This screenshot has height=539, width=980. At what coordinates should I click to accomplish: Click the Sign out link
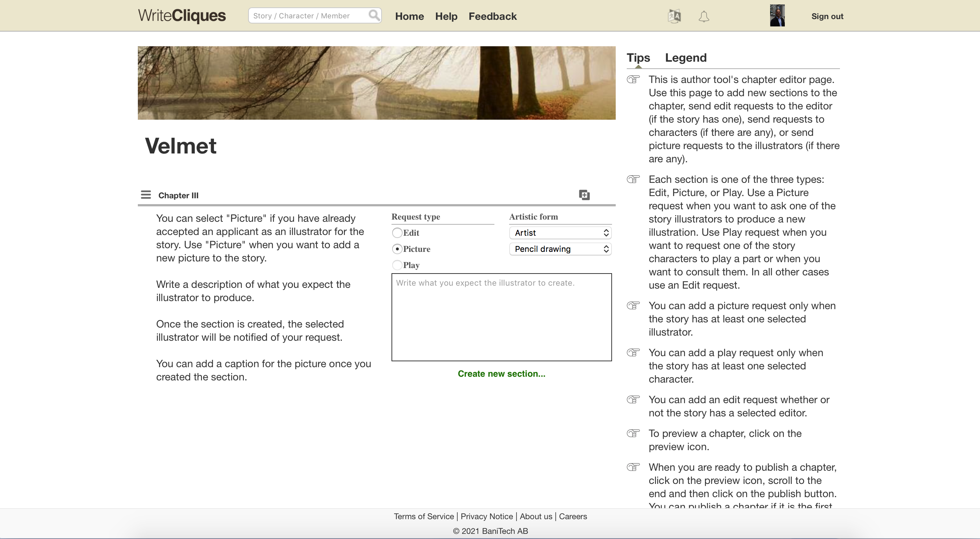pos(827,17)
